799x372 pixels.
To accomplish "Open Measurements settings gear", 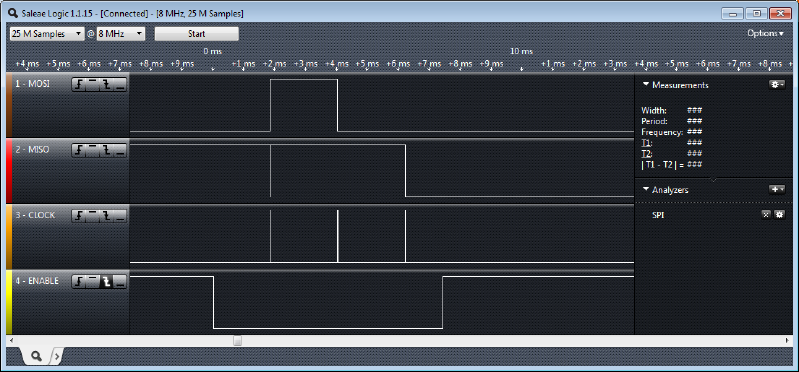I will [777, 85].
